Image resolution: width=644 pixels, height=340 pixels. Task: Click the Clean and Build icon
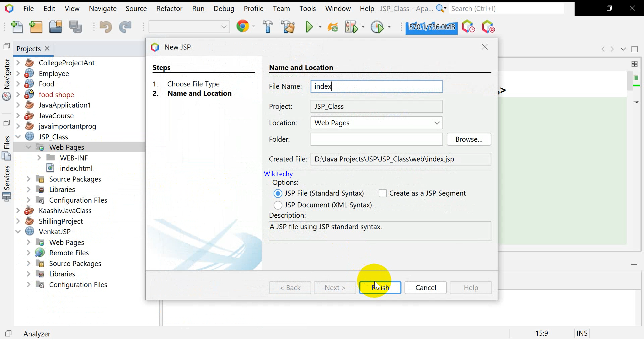point(288,27)
